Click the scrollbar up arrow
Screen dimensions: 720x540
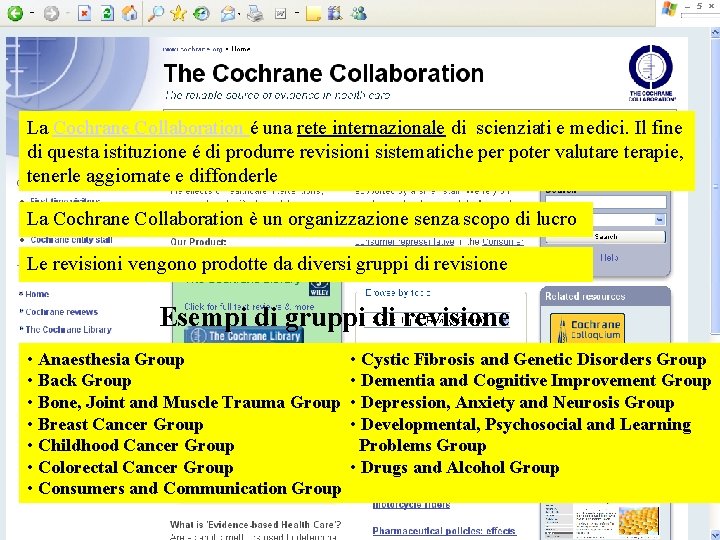click(x=715, y=32)
